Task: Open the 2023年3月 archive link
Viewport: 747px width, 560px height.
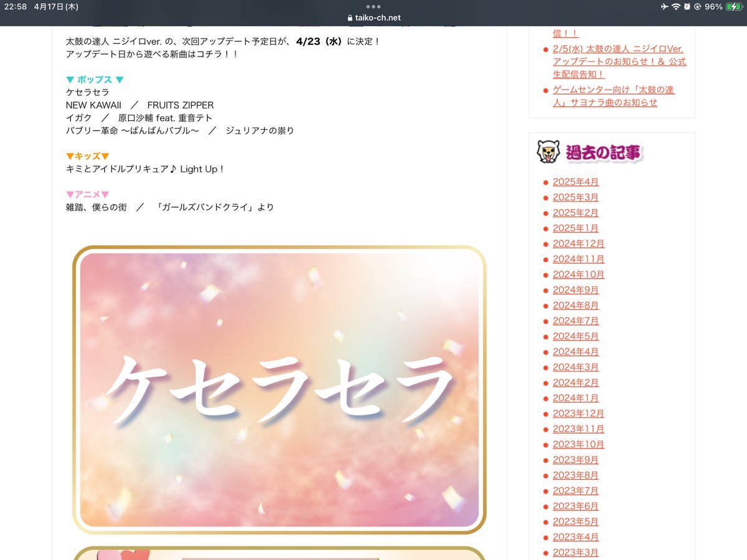Action: [575, 553]
